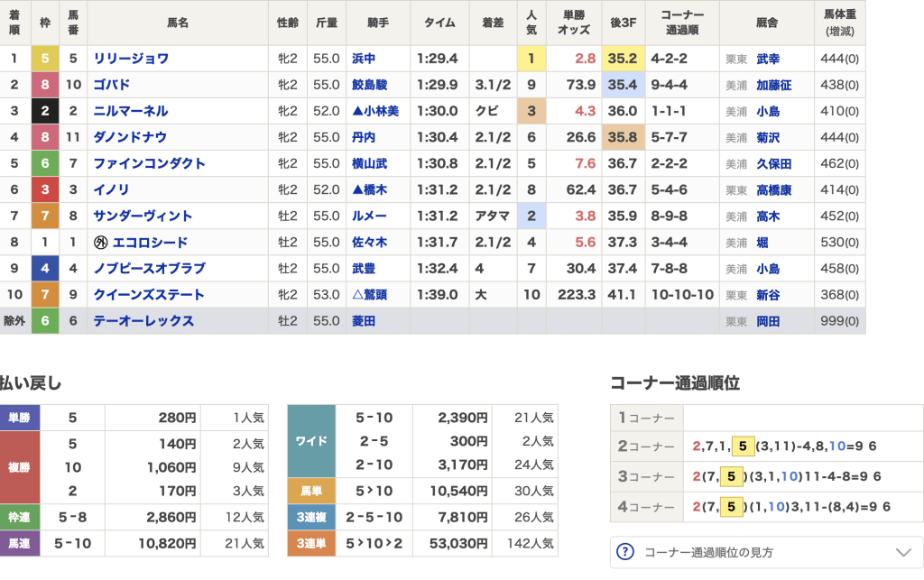The image size is (924, 580).
Task: Open trainer 高橋康 stable link
Action: [773, 189]
